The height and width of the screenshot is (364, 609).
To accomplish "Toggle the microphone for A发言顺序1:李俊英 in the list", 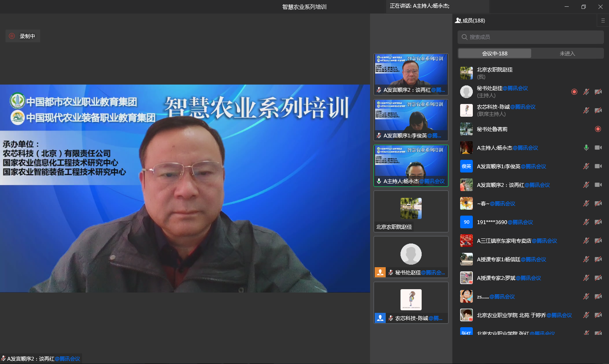I will pos(586,166).
